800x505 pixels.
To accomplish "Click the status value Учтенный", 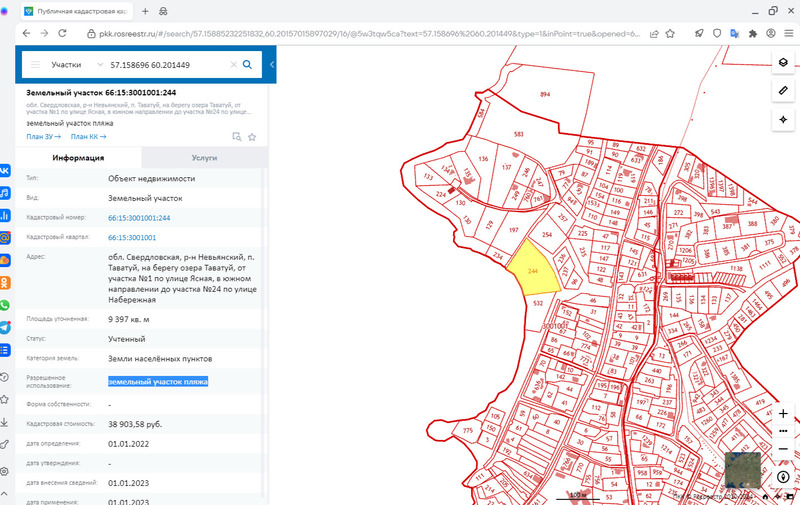I will click(x=127, y=339).
